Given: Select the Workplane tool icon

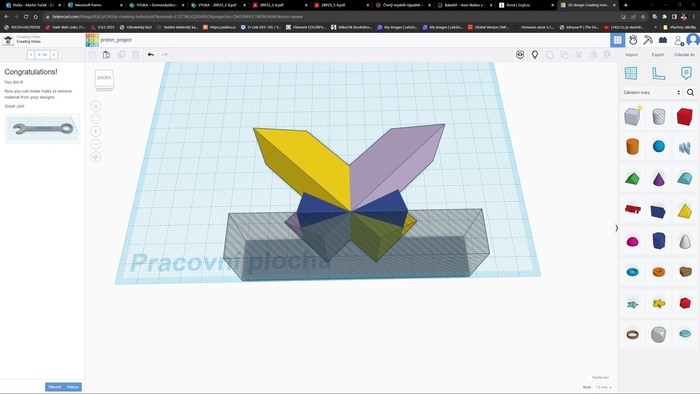Looking at the screenshot, I should [631, 73].
